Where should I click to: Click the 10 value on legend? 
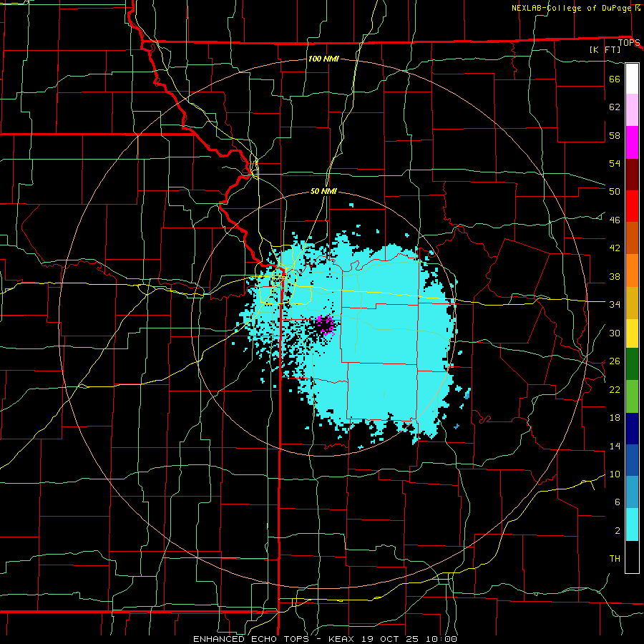coord(615,474)
